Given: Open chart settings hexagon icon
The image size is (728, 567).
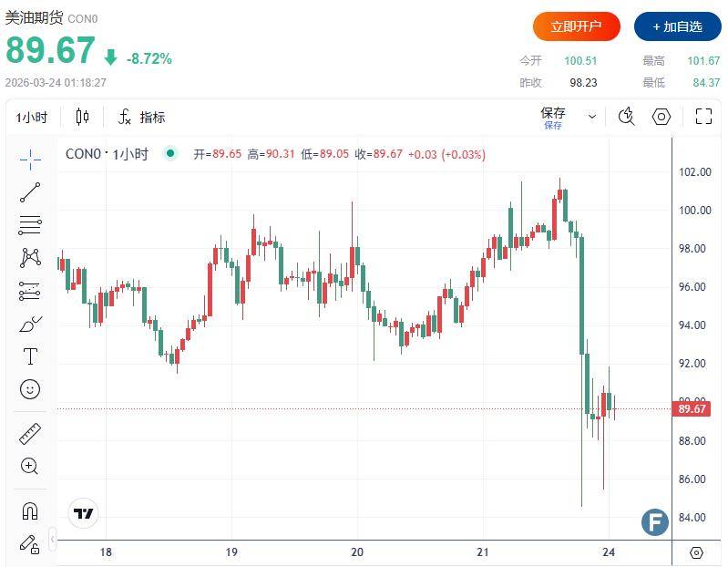Looking at the screenshot, I should tap(661, 116).
